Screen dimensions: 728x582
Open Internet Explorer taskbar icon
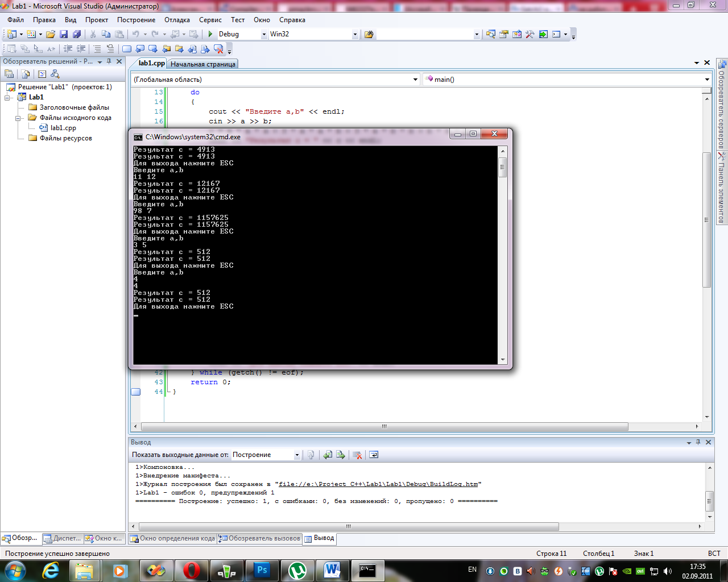tap(51, 571)
